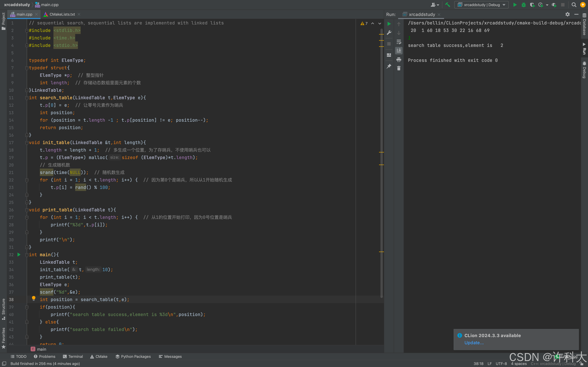
Task: Pin the Run tab
Action: pos(389,66)
